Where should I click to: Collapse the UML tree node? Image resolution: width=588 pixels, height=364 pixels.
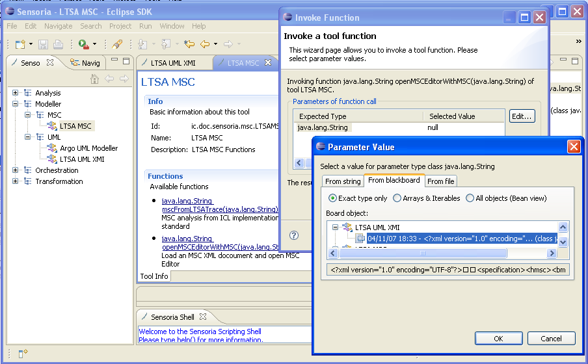pos(27,137)
